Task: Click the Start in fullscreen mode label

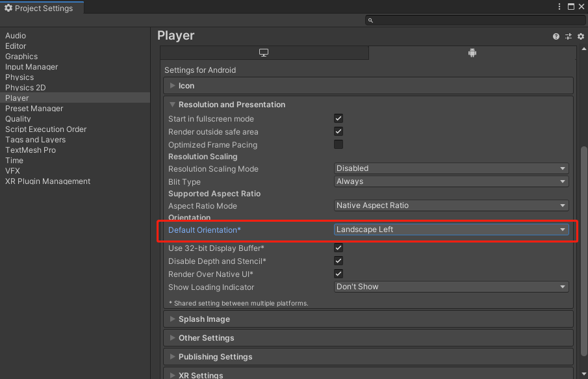Action: [x=211, y=119]
